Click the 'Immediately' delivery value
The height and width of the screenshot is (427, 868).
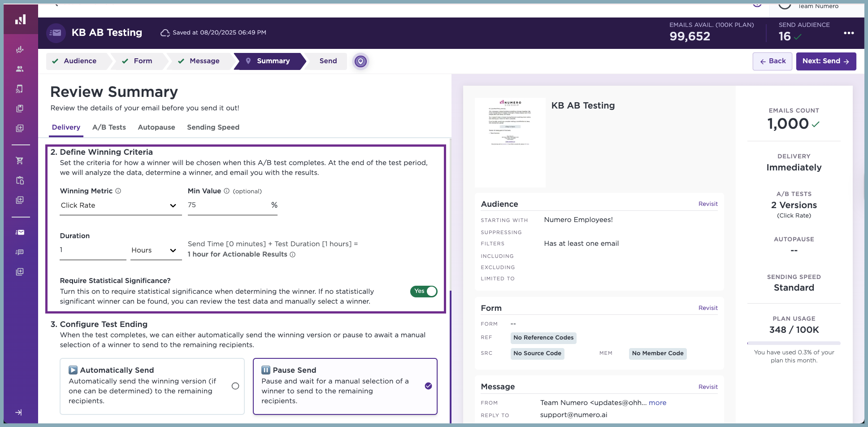pyautogui.click(x=794, y=168)
